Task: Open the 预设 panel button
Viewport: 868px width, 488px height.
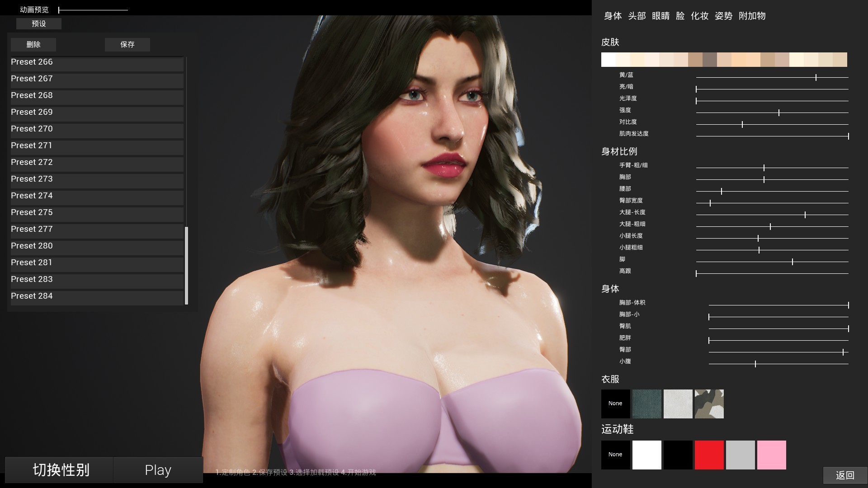Action: tap(39, 24)
